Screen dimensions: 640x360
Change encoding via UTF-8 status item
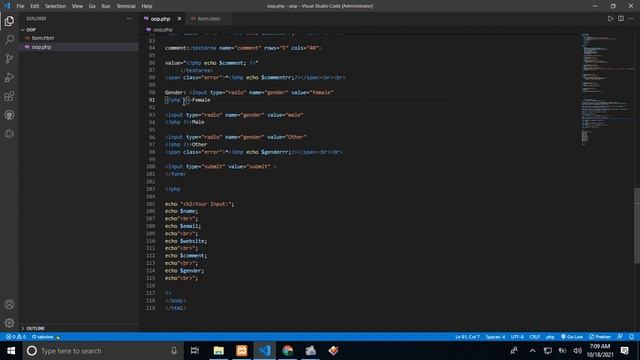tap(517, 337)
